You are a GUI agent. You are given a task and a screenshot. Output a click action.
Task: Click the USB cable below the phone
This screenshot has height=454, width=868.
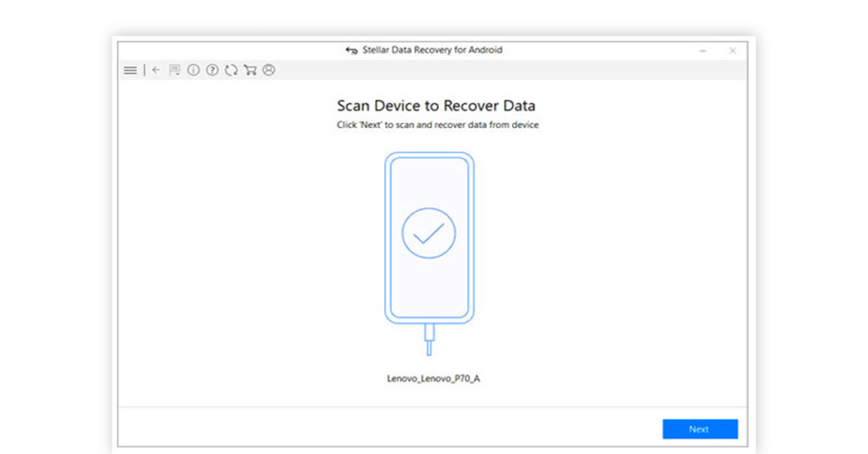click(429, 340)
